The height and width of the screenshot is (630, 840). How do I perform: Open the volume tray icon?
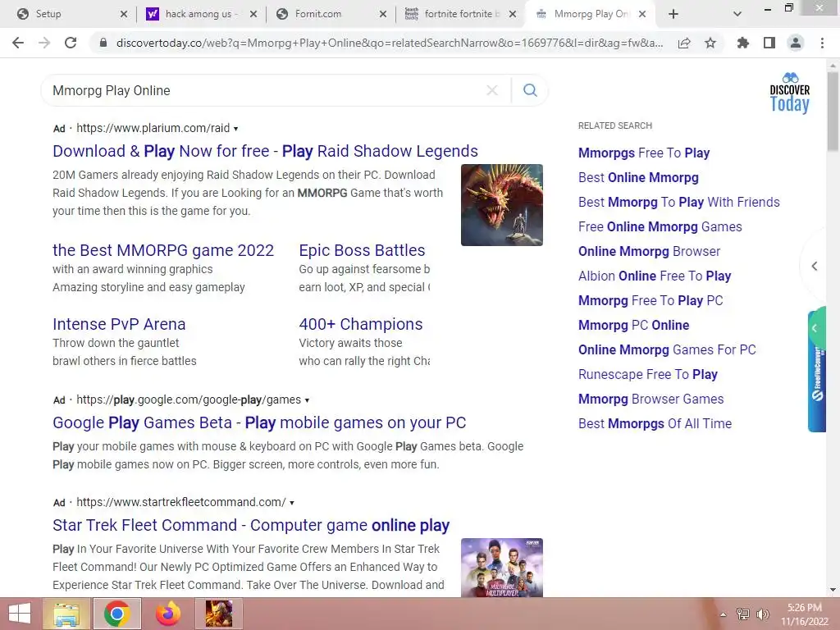pyautogui.click(x=762, y=614)
